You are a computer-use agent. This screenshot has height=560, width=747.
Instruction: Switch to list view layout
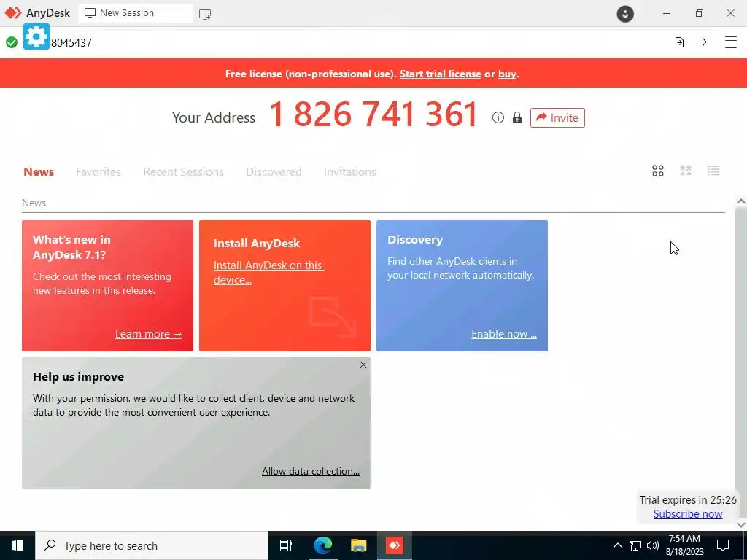[713, 171]
